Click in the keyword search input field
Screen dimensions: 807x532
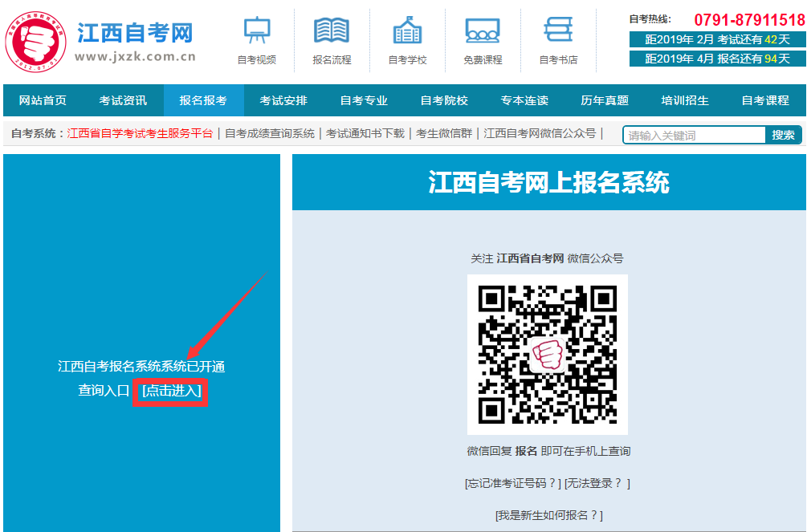click(x=694, y=135)
